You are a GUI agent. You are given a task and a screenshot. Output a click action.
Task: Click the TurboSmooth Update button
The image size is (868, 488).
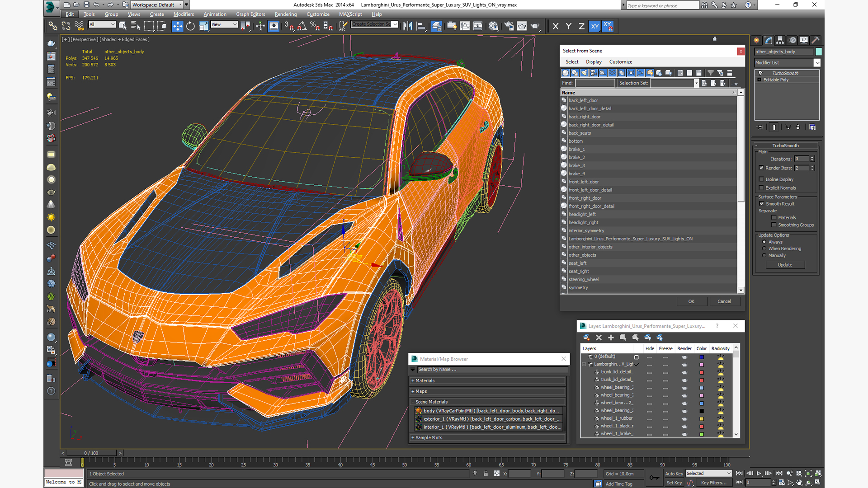[x=785, y=265]
